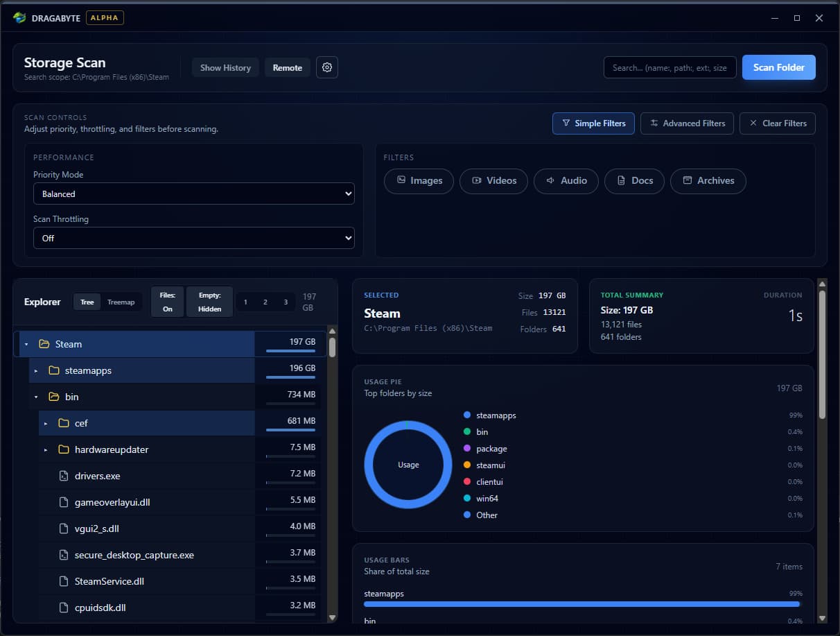Click the hardwareupdater folder icon
This screenshot has height=636, width=840.
(64, 449)
